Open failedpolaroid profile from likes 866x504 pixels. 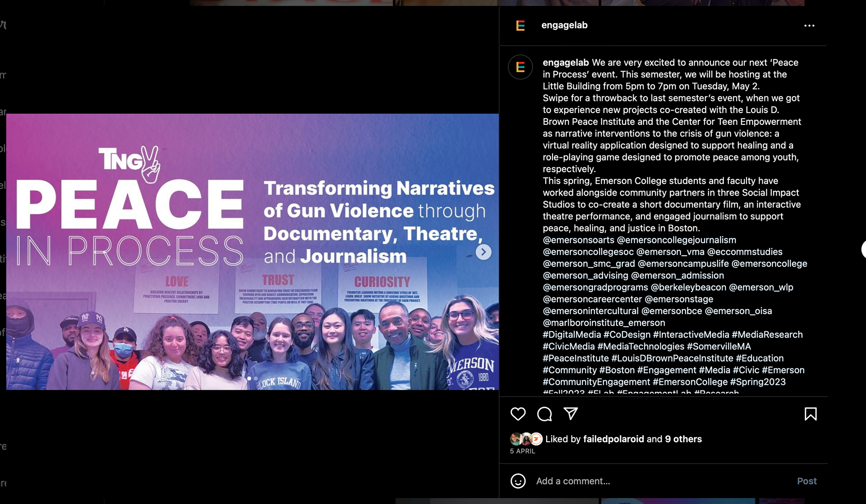pyautogui.click(x=613, y=439)
